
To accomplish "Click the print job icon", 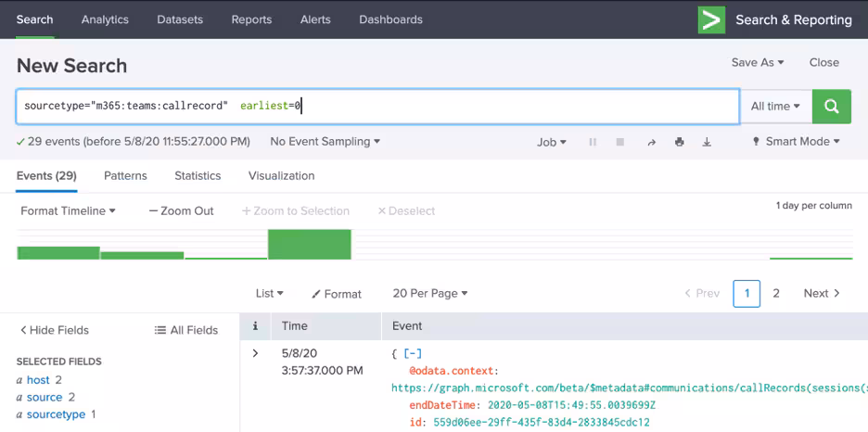I will pos(679,142).
